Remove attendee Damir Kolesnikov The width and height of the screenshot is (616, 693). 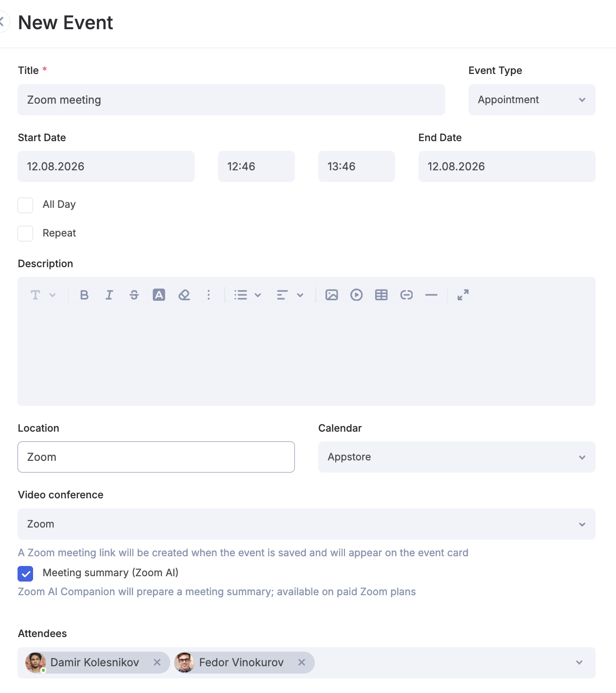[x=157, y=662]
